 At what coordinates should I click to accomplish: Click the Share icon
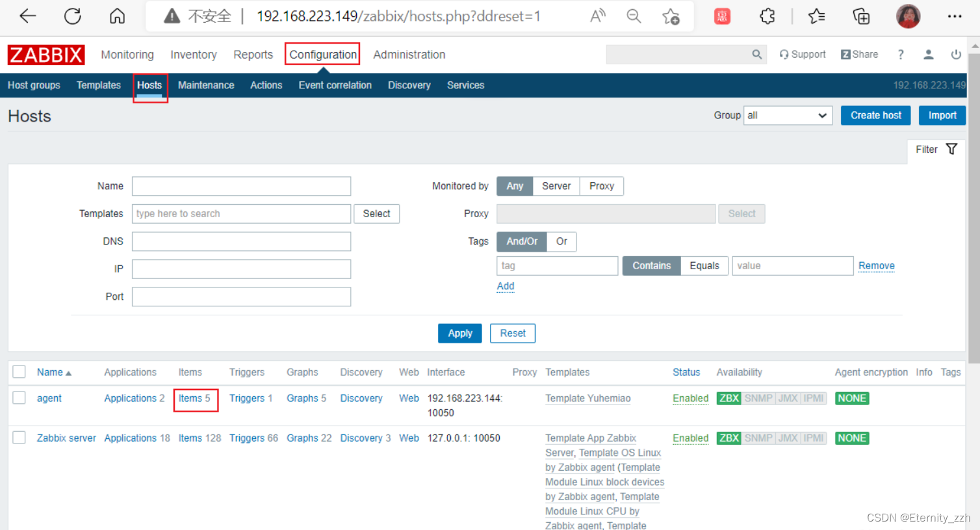click(859, 54)
